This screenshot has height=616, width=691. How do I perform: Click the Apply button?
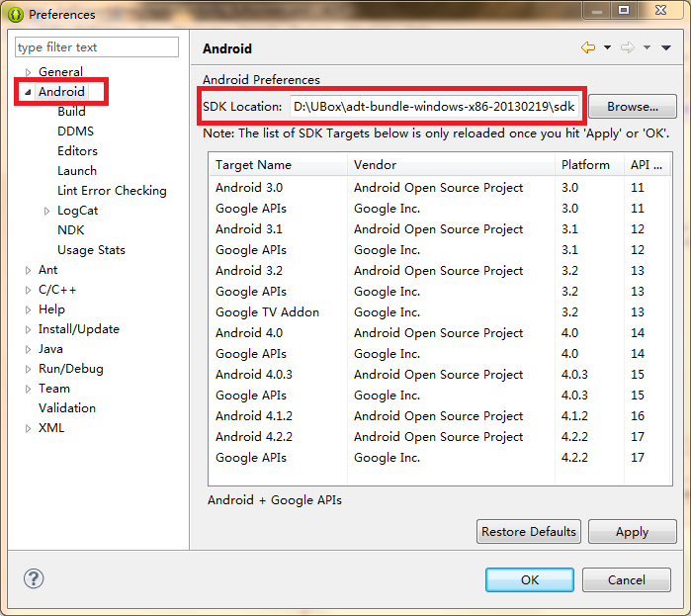tap(632, 531)
